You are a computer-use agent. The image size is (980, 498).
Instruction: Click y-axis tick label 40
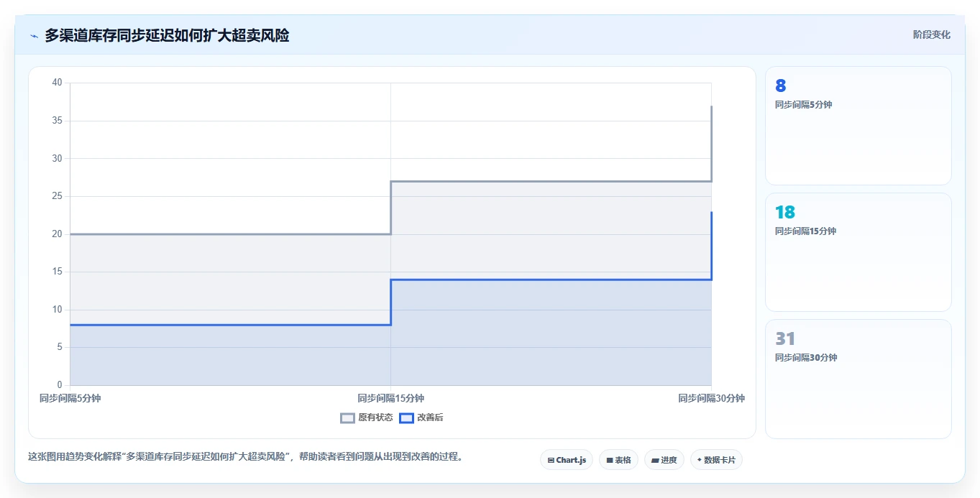pos(58,83)
